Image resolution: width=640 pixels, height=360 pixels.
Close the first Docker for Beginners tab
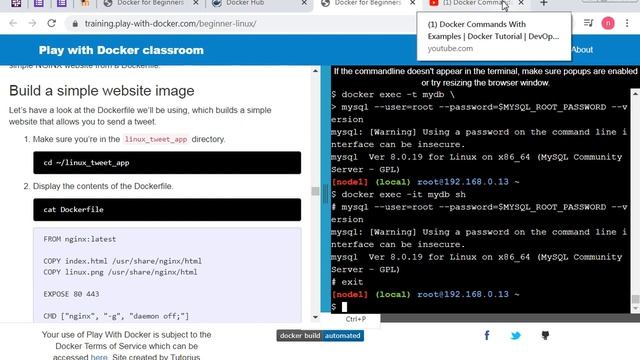click(196, 3)
